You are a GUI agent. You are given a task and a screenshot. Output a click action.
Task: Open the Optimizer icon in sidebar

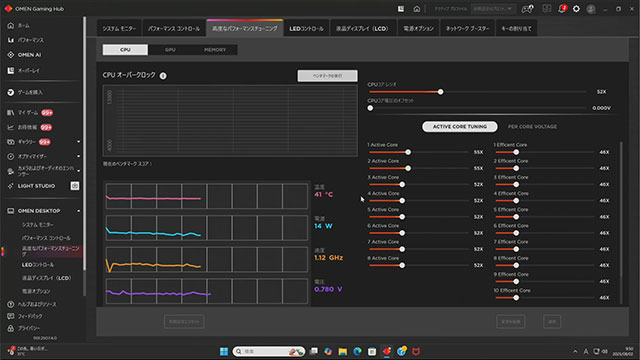tap(11, 156)
